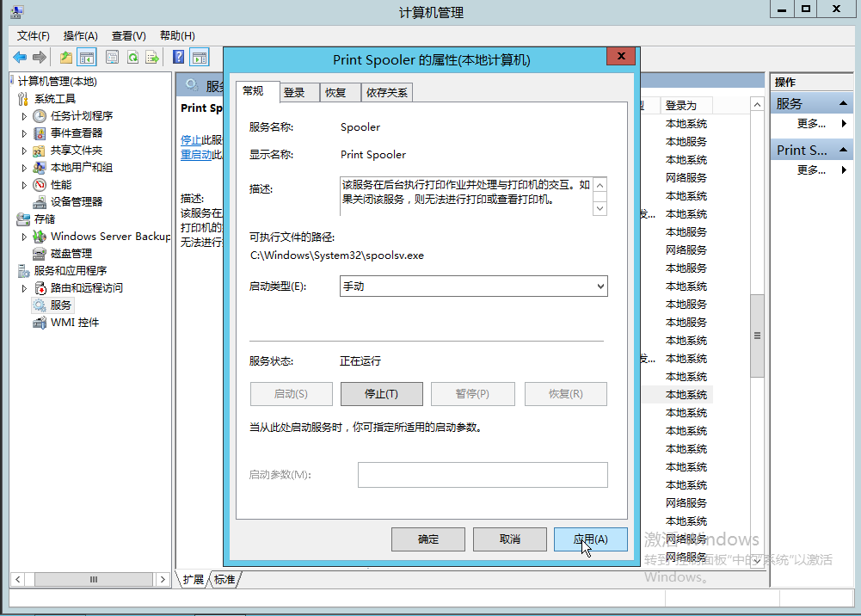Expand the Windows Server Backup node

(x=23, y=236)
